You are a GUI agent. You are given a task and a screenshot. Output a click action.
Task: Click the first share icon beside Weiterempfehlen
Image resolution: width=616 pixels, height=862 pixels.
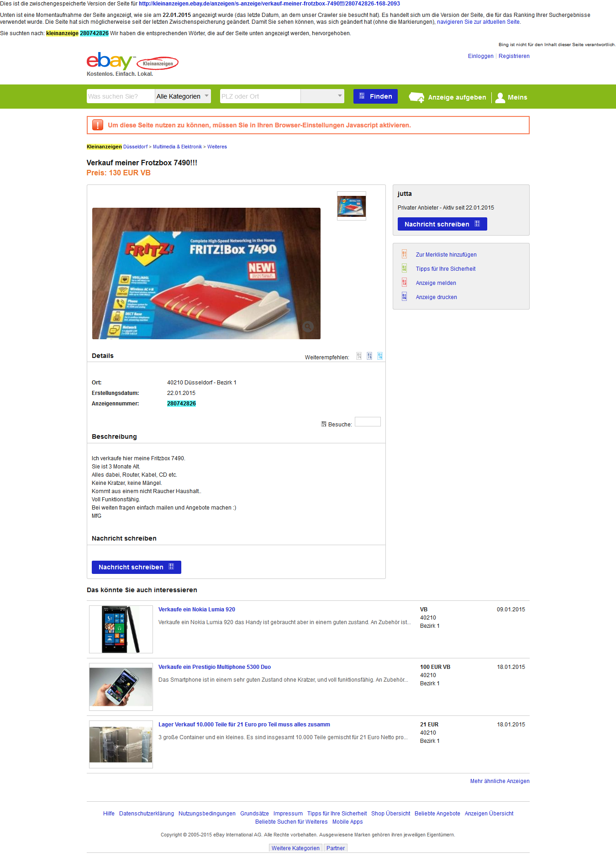[x=359, y=356]
